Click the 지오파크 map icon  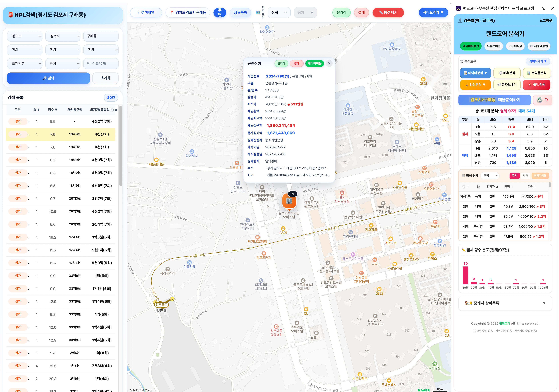[x=371, y=225]
